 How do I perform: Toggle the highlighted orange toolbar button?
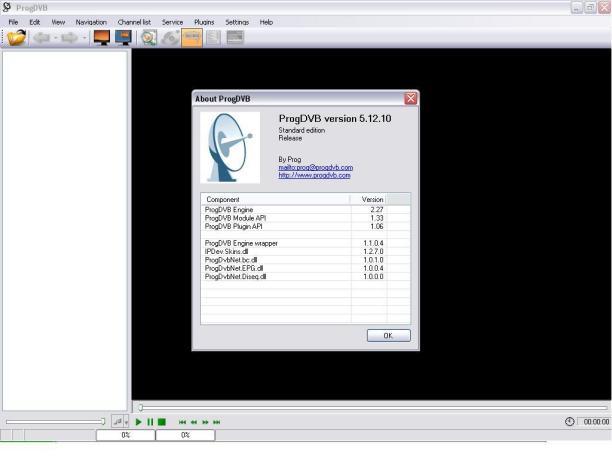(x=192, y=38)
